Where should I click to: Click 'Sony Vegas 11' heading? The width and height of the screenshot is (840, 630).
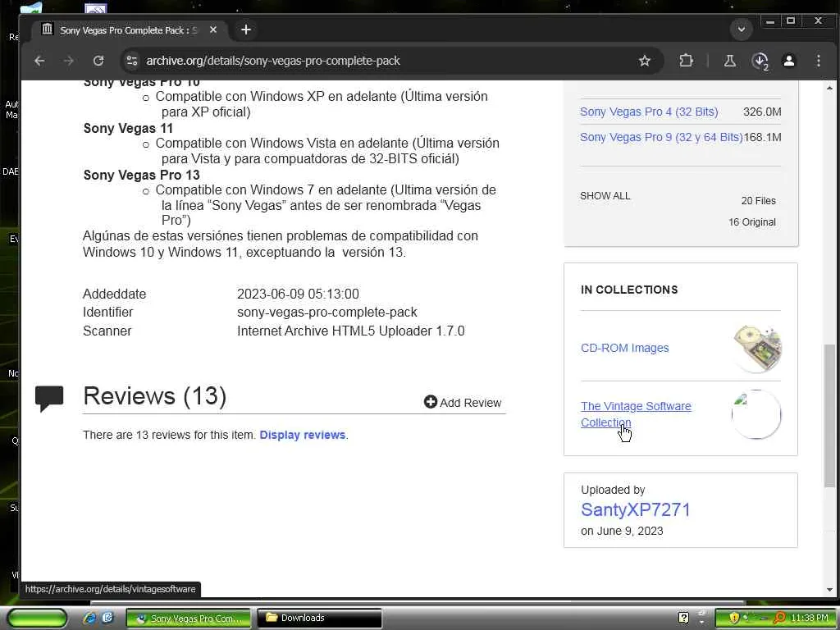point(128,129)
